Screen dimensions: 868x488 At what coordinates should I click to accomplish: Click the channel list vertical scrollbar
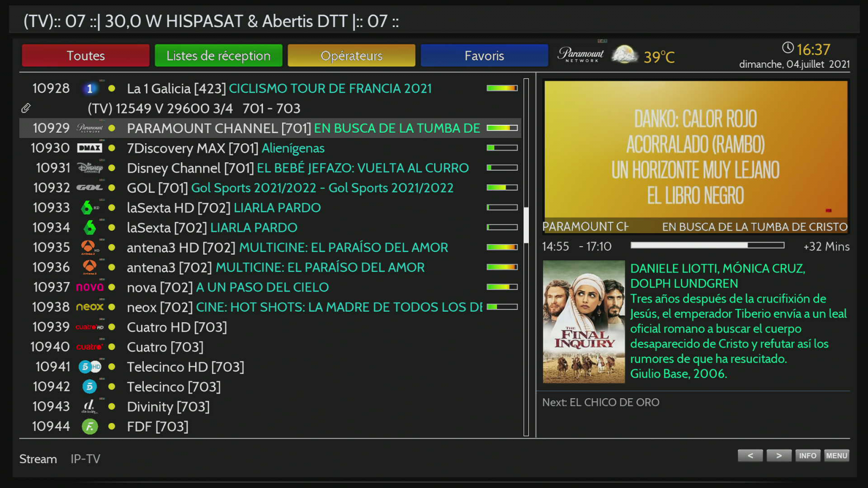526,257
